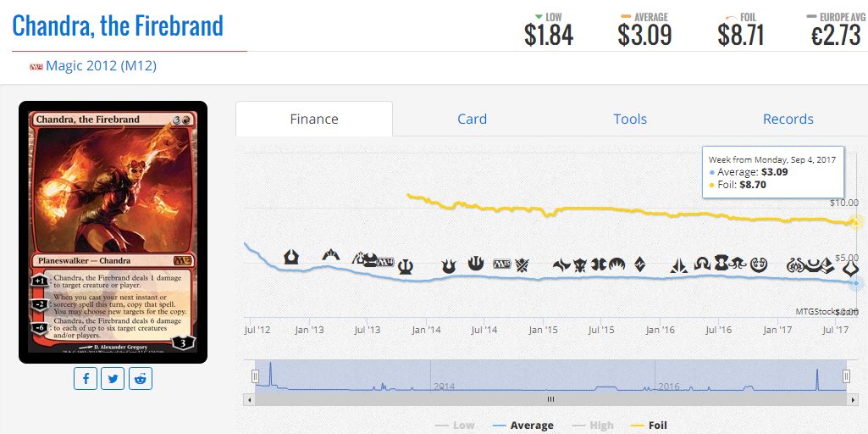868x434 pixels.
Task: Click the 2016 label in range navigator
Action: coord(669,387)
